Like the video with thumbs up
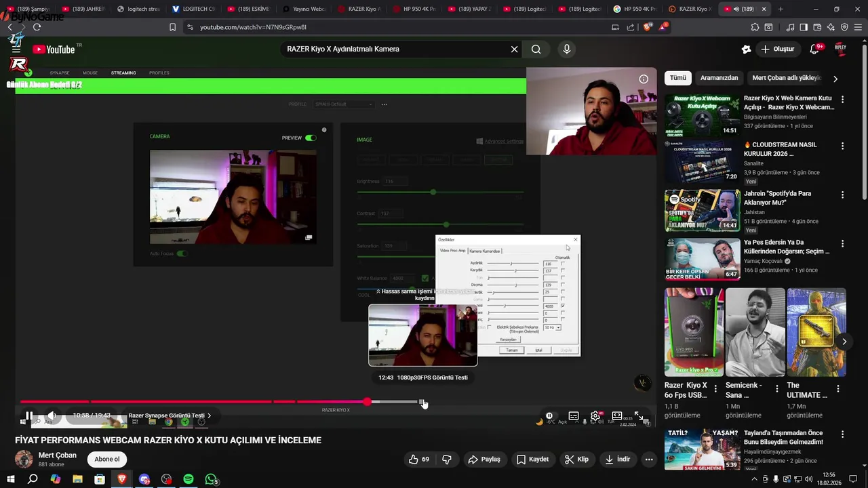The image size is (868, 488). [419, 459]
